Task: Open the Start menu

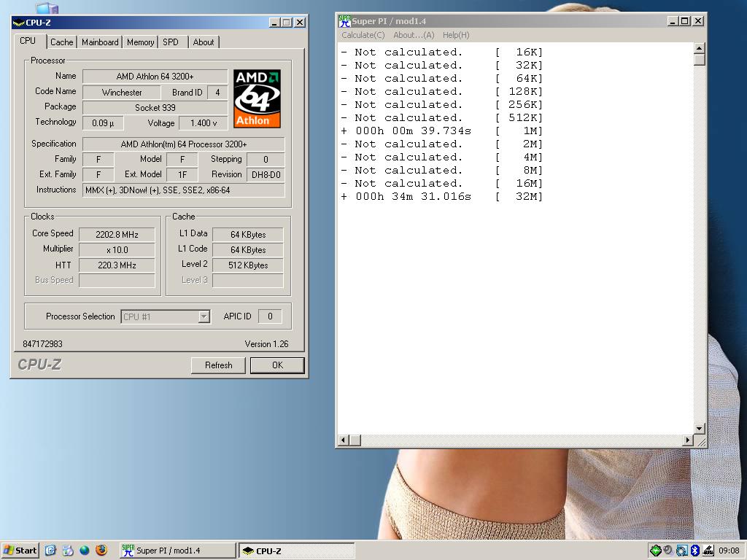Action: pyautogui.click(x=20, y=551)
